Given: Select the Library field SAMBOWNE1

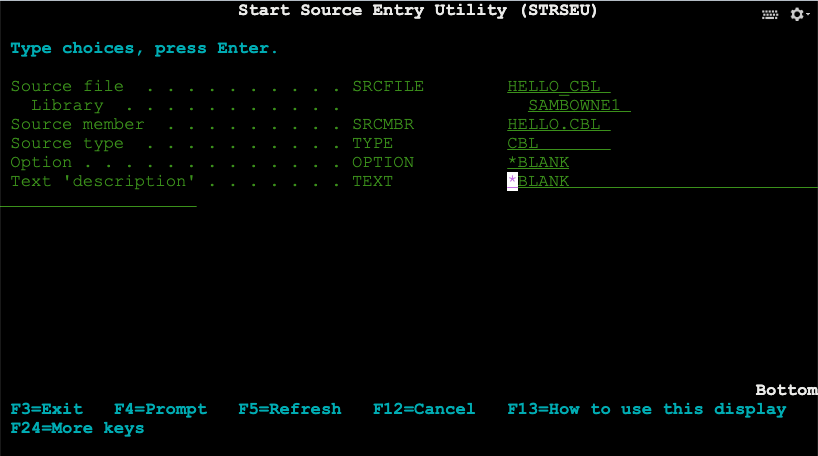Looking at the screenshot, I should [x=579, y=105].
